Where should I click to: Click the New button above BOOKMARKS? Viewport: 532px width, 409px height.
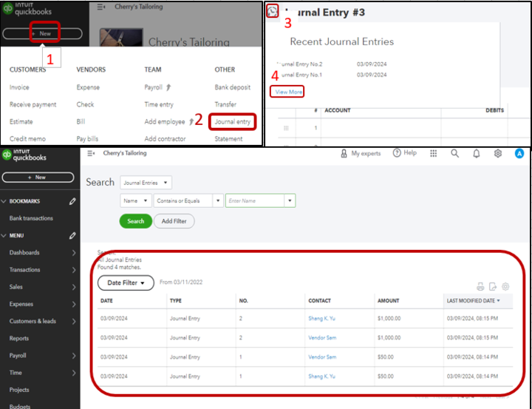(x=38, y=178)
